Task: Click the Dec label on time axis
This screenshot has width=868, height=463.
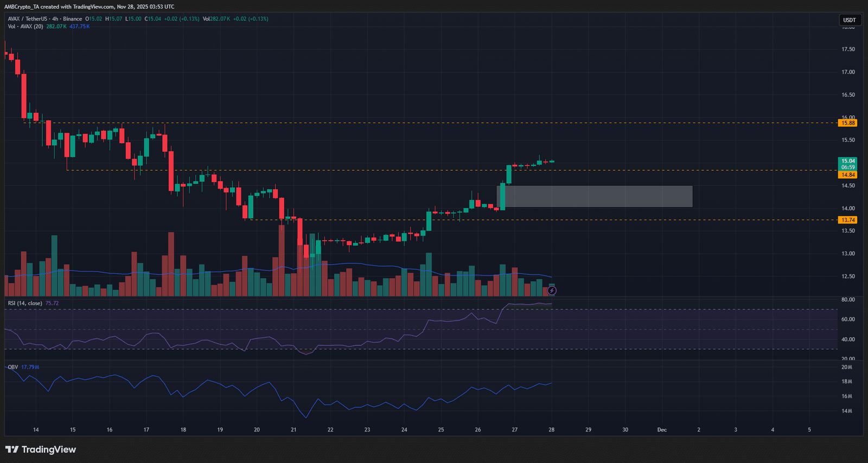Action: 662,430
